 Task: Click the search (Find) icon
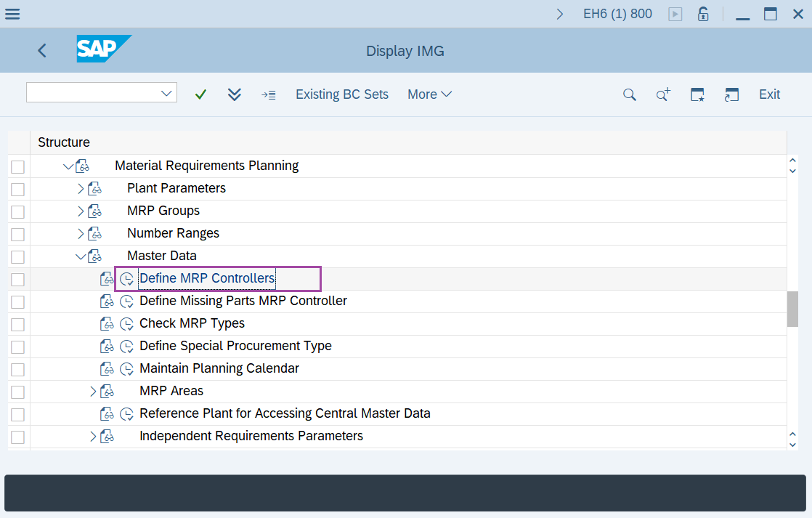click(x=629, y=94)
